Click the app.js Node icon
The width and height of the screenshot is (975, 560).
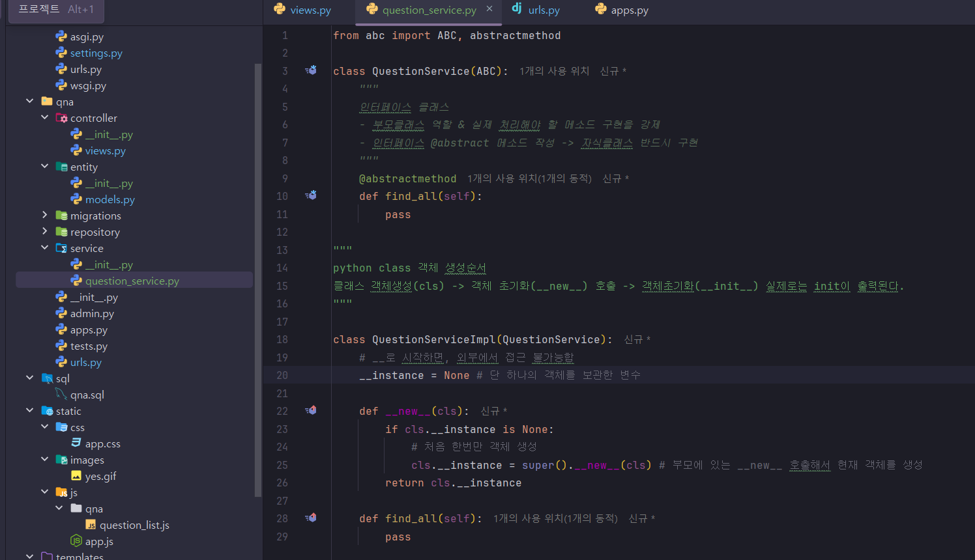(76, 541)
